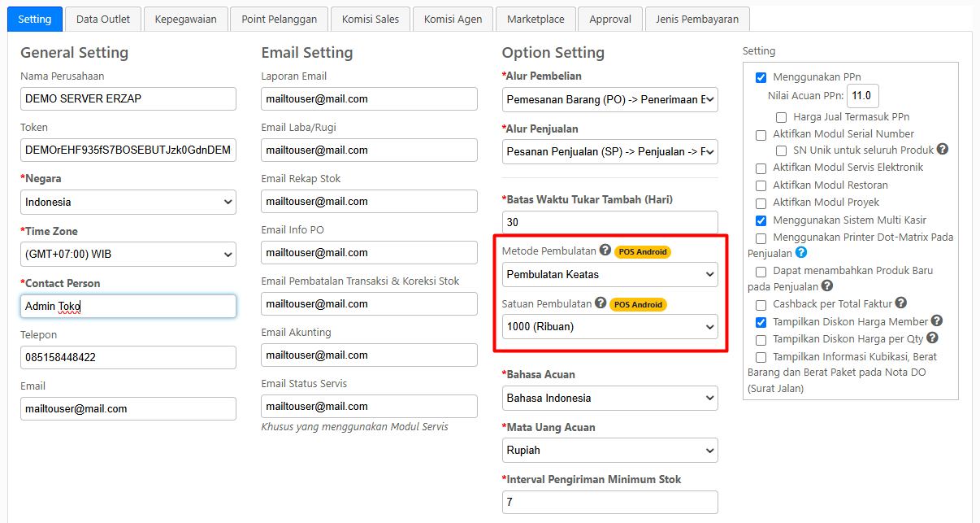Click help icon beside Satuan Pembulatan

click(x=601, y=303)
